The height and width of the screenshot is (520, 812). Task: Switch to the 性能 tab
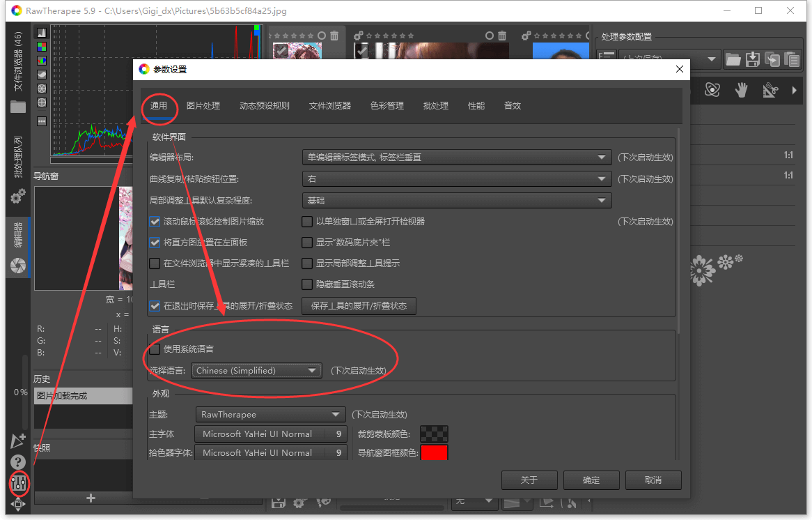(x=476, y=106)
